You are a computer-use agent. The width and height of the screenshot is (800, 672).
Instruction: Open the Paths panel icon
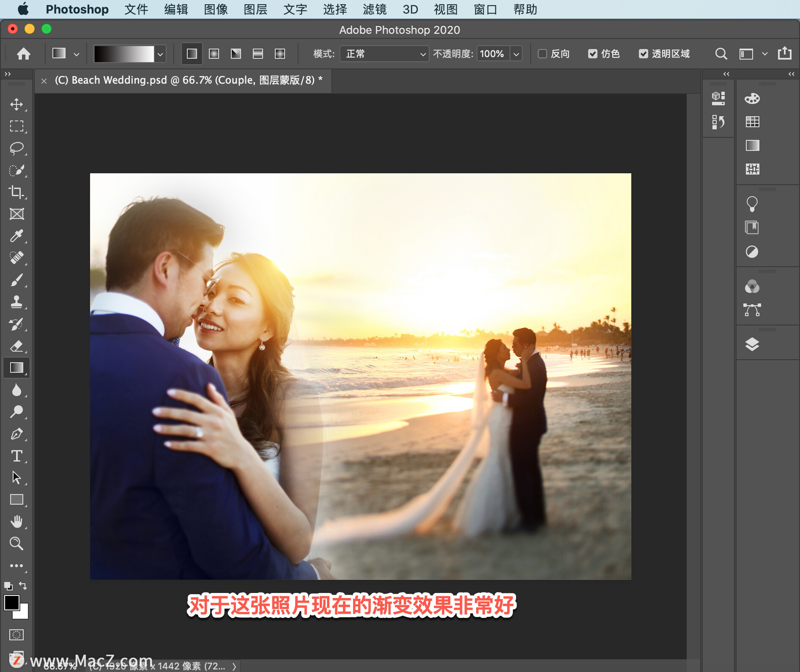[752, 310]
